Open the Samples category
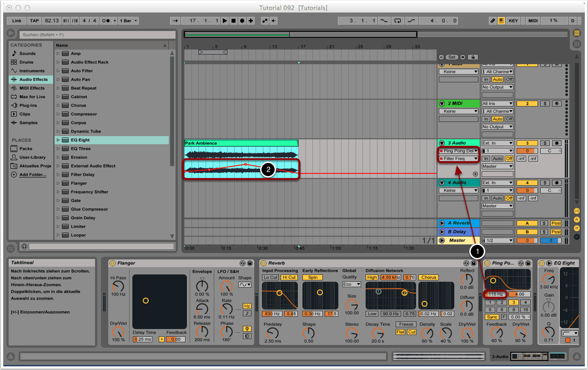Image resolution: width=588 pixels, height=370 pixels. point(28,123)
